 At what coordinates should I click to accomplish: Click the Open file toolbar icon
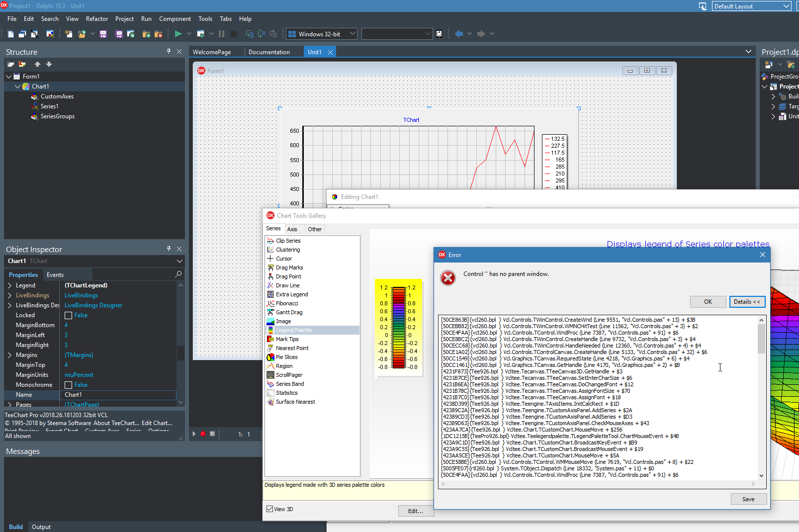pyautogui.click(x=82, y=34)
